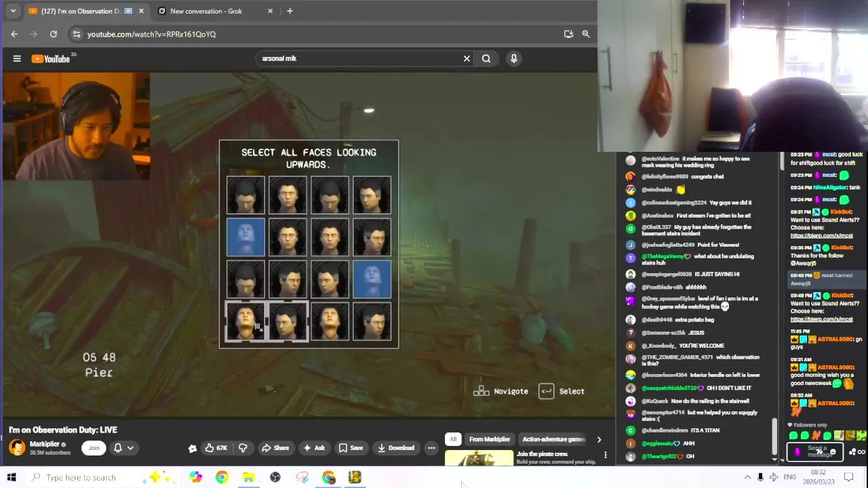Open the Snipping Tool taskbar icon
The image size is (868, 488).
[x=302, y=477]
